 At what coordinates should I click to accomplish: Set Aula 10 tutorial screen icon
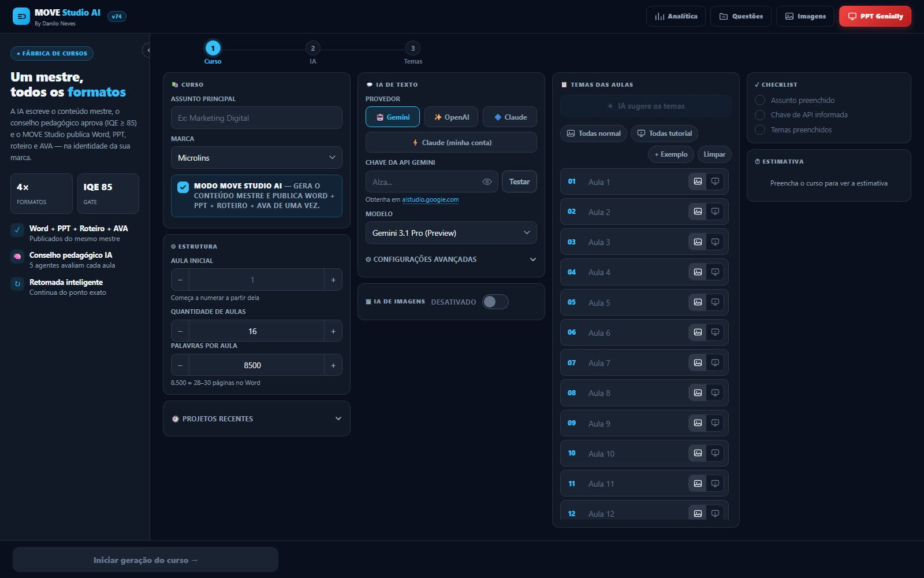[715, 453]
